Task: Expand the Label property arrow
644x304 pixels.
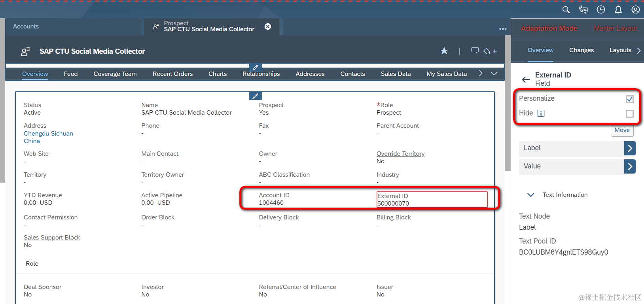Action: (630, 148)
